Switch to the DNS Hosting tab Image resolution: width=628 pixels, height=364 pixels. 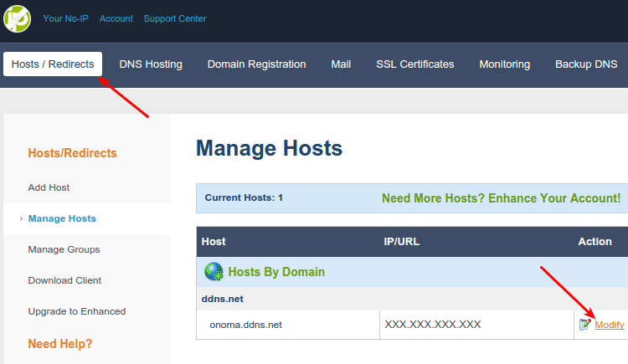(x=151, y=64)
